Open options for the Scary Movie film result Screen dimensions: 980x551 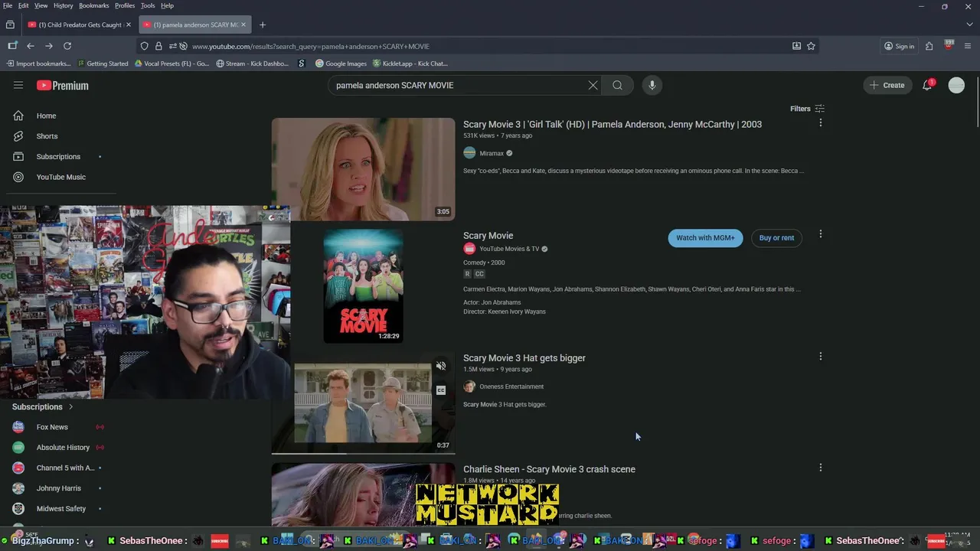pos(821,234)
